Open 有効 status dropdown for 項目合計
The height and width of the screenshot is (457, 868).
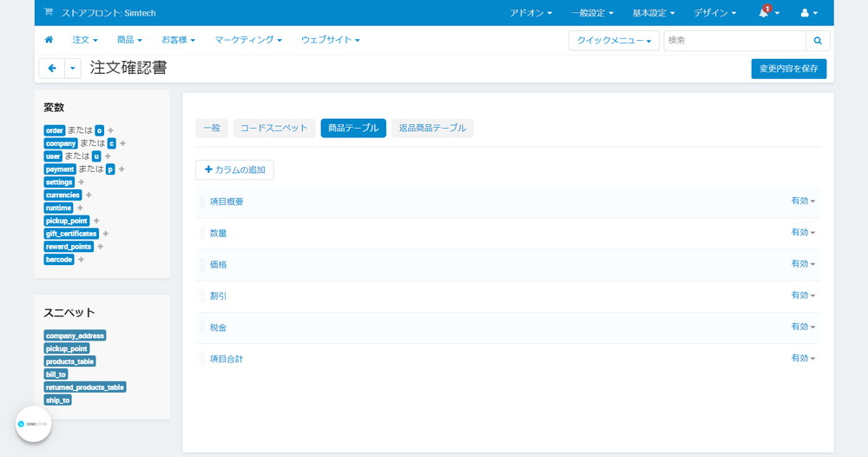pos(803,359)
